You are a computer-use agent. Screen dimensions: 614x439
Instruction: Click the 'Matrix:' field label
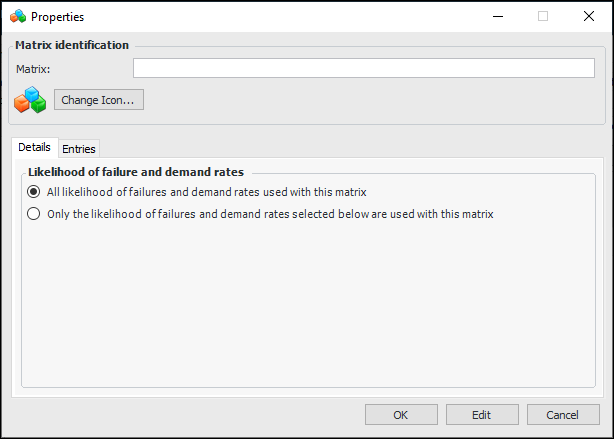pyautogui.click(x=33, y=69)
